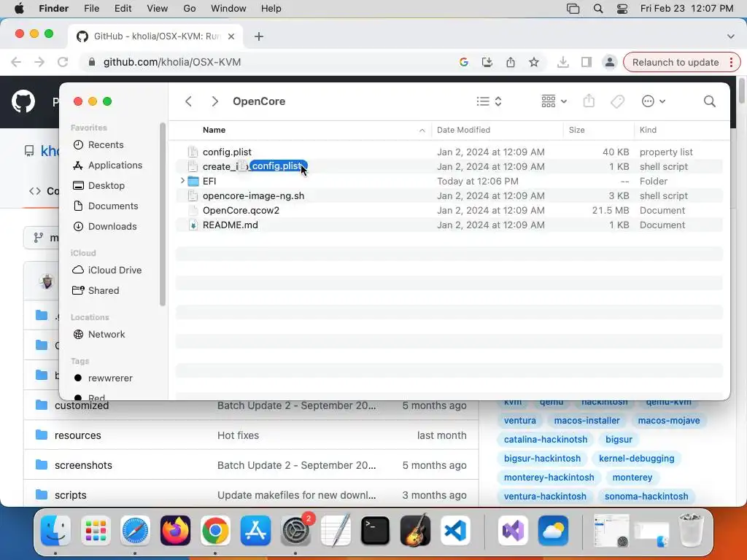747x560 pixels.
Task: Select the EFI folder icon
Action: 193,181
